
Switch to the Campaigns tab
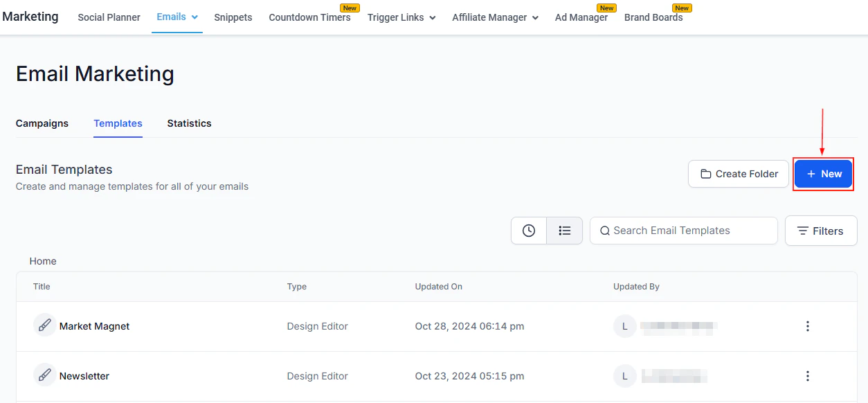point(42,123)
